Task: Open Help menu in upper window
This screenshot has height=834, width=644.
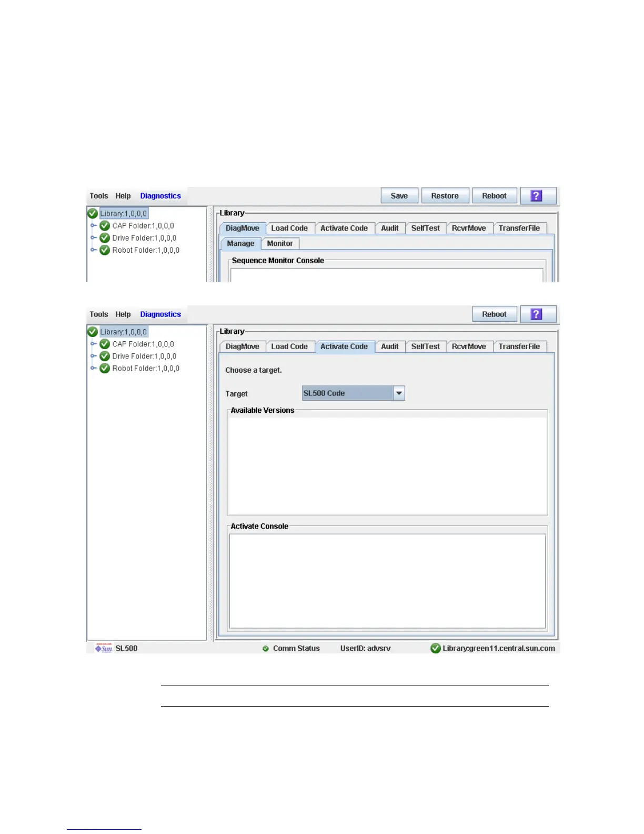Action: pos(123,196)
